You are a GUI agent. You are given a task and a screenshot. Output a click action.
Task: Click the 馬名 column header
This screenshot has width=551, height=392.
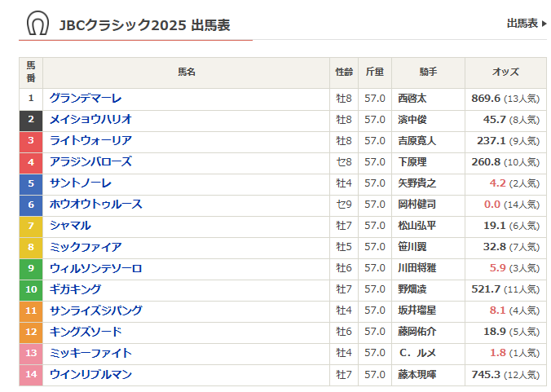187,73
